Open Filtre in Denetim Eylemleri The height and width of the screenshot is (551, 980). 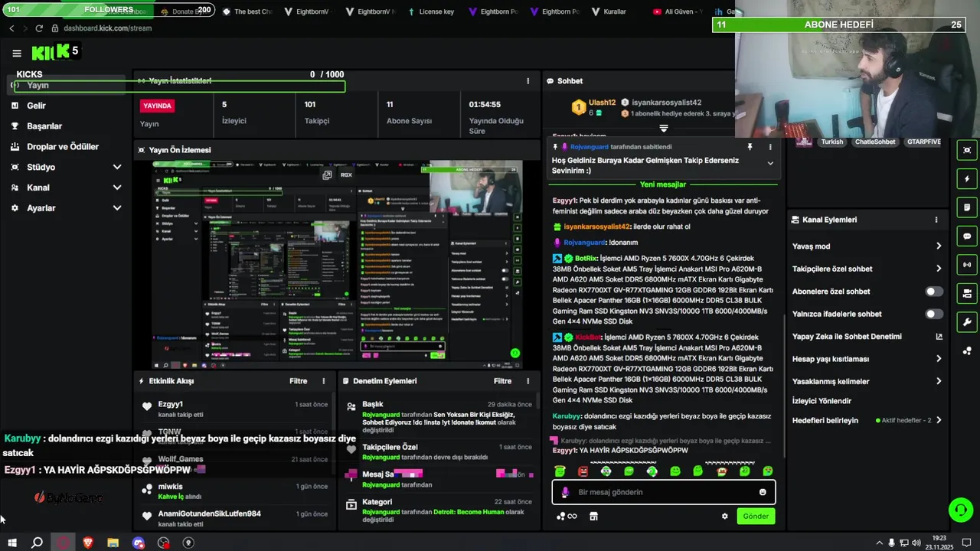[502, 381]
